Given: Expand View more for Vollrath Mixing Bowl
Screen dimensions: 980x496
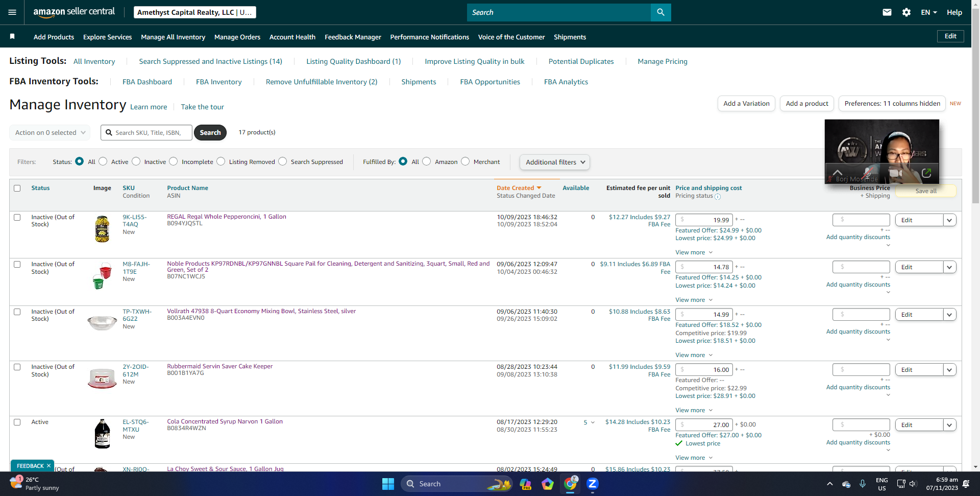Looking at the screenshot, I should (694, 355).
